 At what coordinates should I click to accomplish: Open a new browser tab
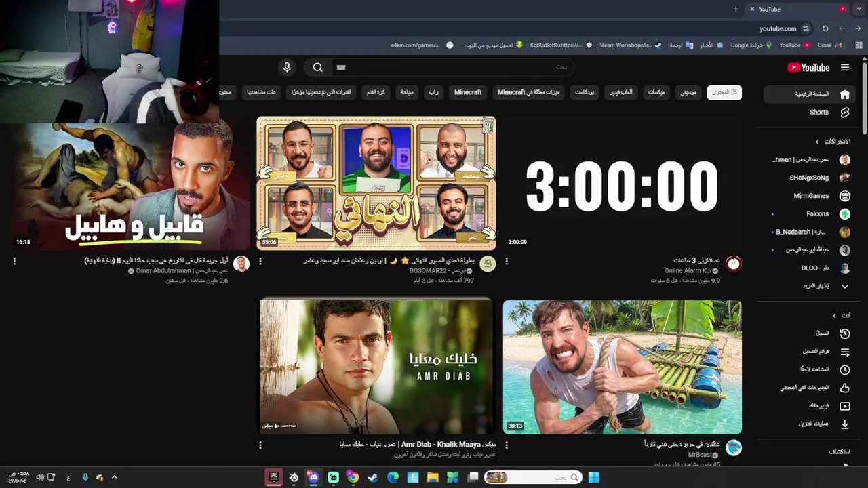coord(736,9)
